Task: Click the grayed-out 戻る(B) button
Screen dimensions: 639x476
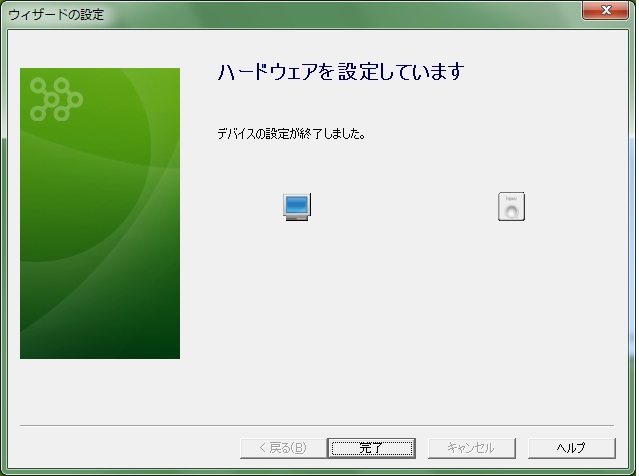Action: point(283,448)
